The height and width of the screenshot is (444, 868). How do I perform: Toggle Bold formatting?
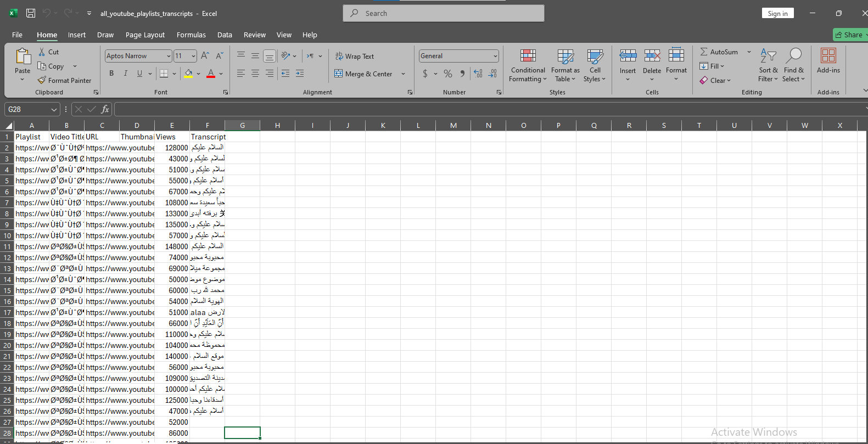[111, 74]
